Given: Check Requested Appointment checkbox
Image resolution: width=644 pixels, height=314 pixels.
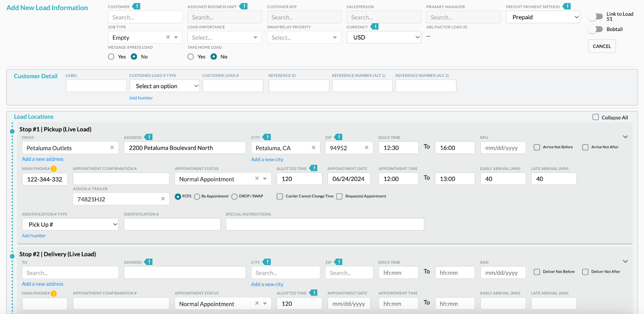Looking at the screenshot, I should click(x=339, y=196).
